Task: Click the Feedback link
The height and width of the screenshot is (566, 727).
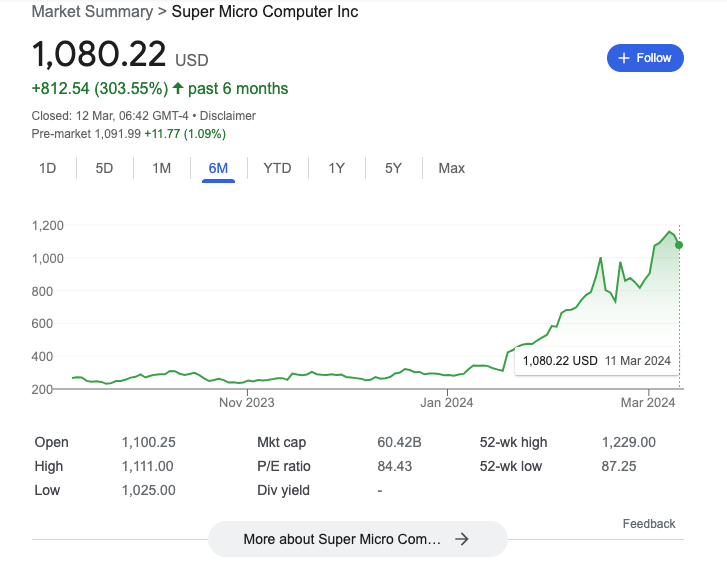Action: click(649, 524)
